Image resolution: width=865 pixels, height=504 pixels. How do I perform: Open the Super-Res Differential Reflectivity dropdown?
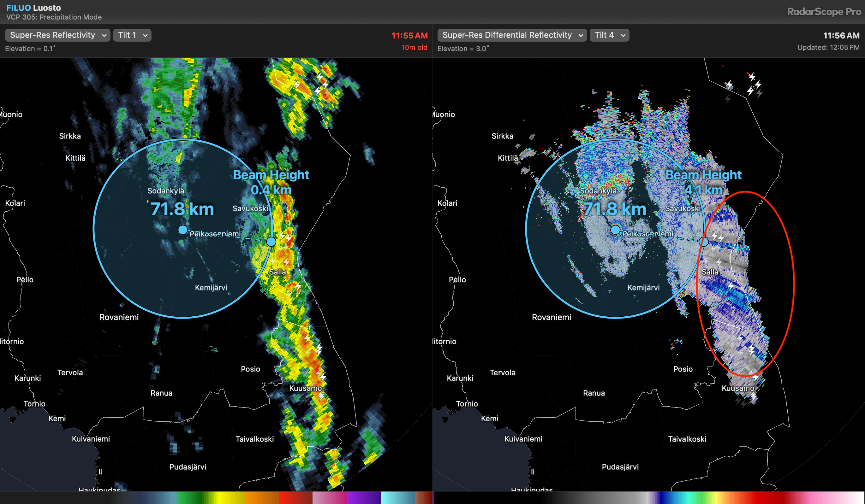click(x=512, y=35)
